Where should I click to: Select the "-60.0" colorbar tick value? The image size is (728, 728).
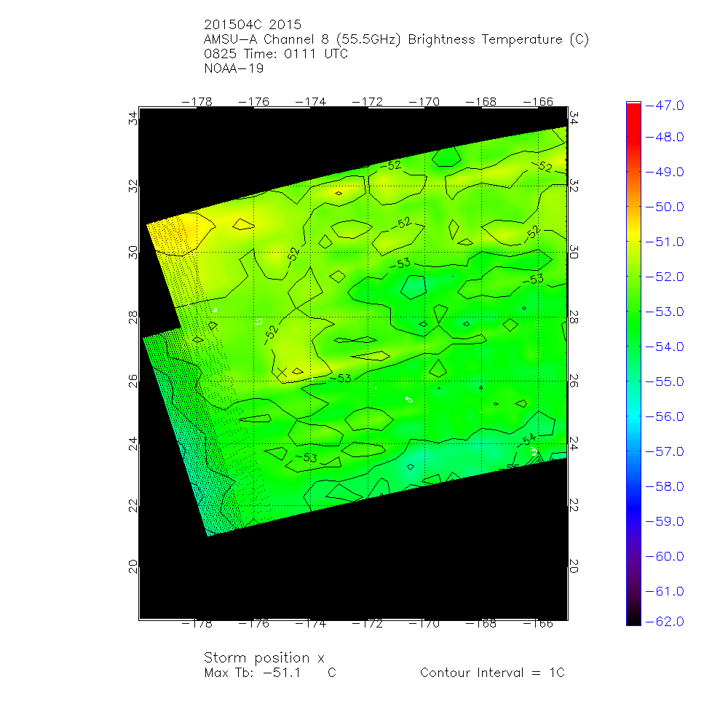click(665, 556)
